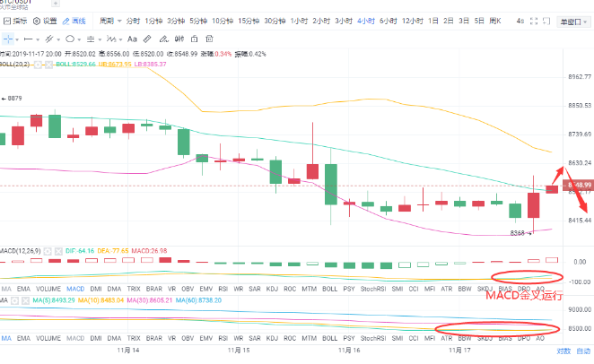Open BOLL indicator settings gear
The image size is (594, 364).
[x=38, y=65]
